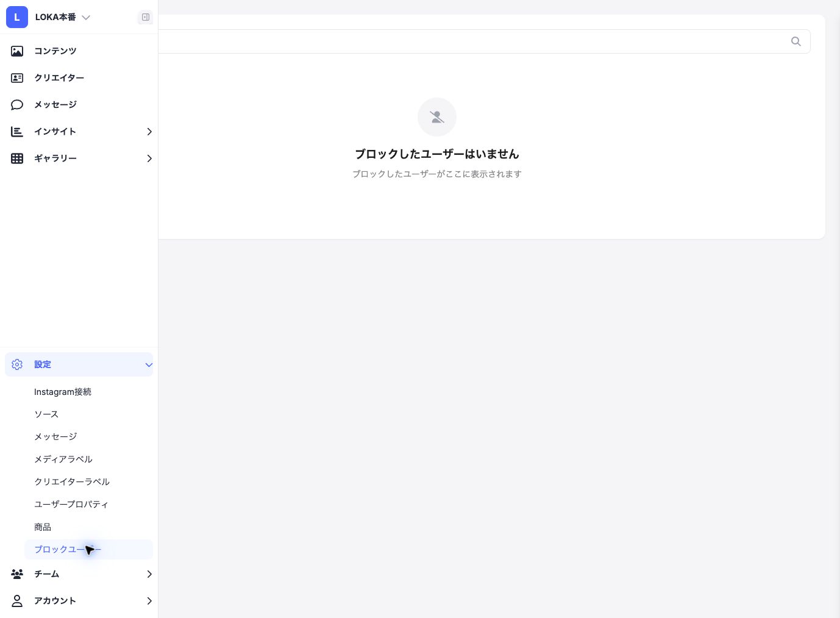Click the magnifier search icon
This screenshot has width=840, height=618.
(796, 41)
